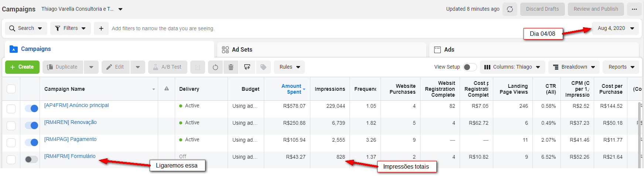Viewport: 644px width, 176px height.
Task: Click the trash delete icon
Action: pos(231,67)
